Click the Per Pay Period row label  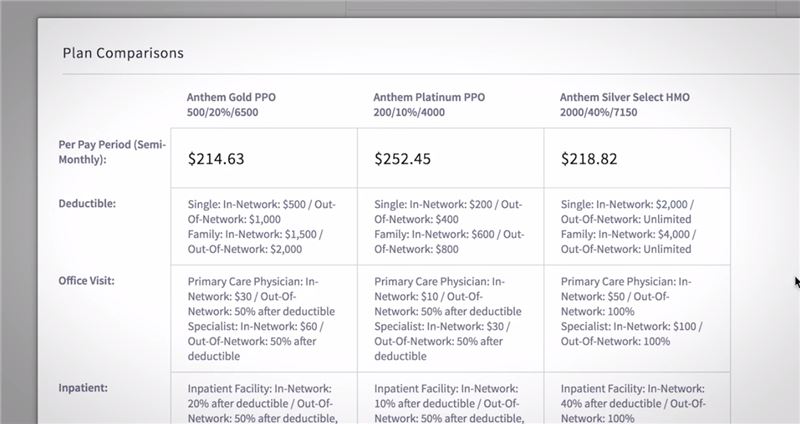112,152
